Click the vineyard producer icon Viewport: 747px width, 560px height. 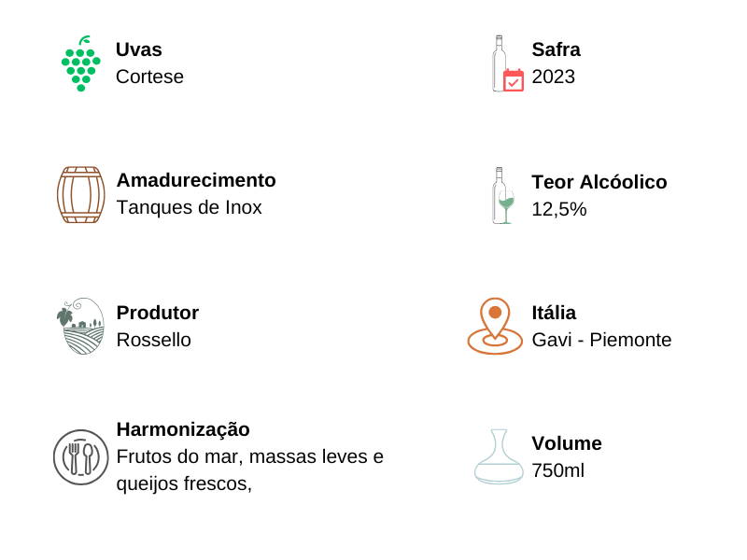pos(80,326)
